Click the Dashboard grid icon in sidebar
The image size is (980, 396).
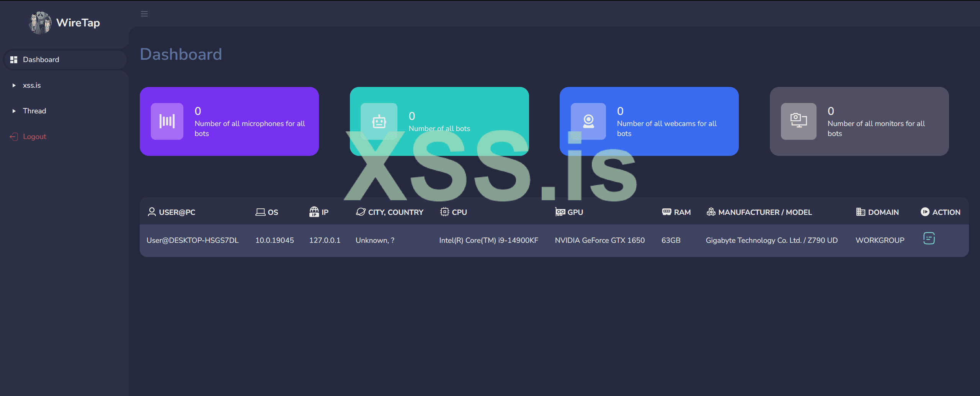tap(14, 60)
